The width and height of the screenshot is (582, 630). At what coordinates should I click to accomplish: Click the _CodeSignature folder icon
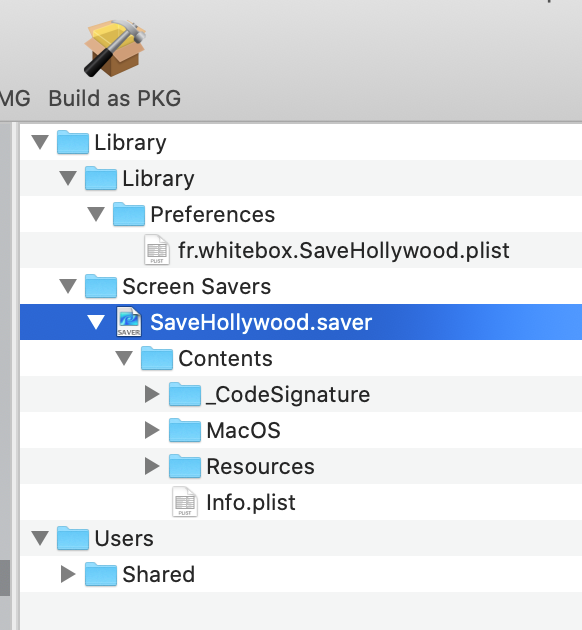coord(185,394)
